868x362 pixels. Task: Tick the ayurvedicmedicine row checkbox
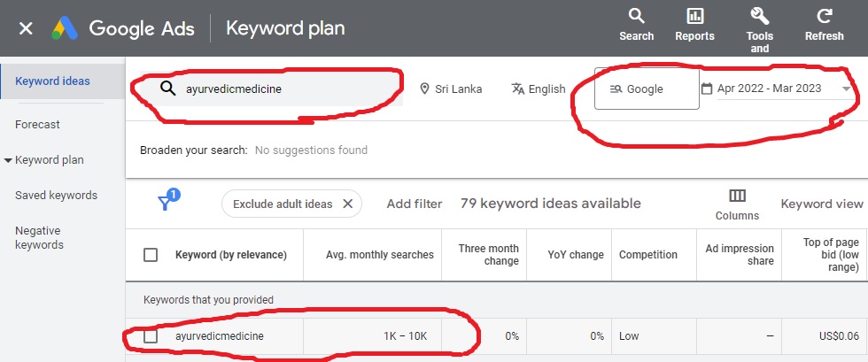click(x=151, y=336)
